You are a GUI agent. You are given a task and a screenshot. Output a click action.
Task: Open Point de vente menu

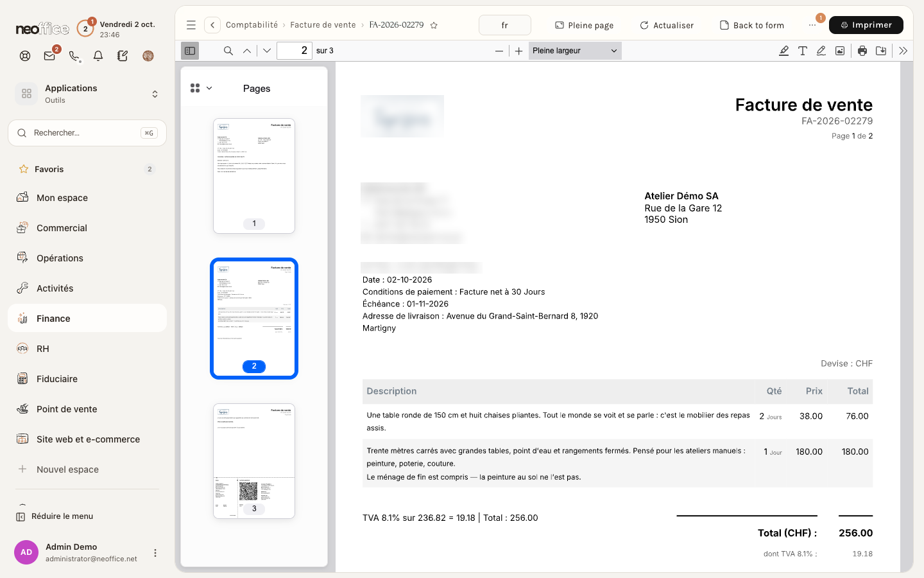(87, 409)
